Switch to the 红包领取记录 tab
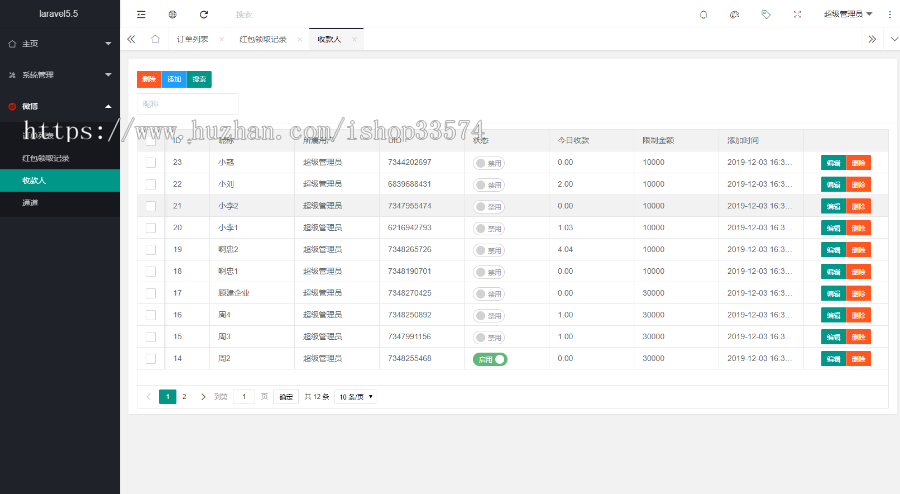 pyautogui.click(x=263, y=39)
